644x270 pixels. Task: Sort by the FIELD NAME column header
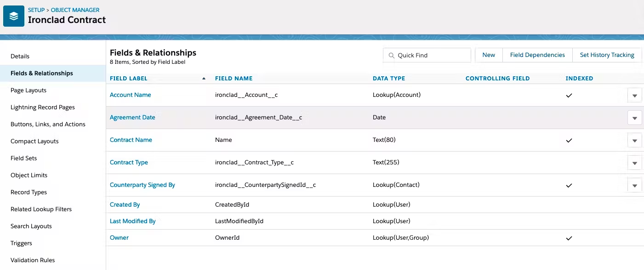[234, 79]
